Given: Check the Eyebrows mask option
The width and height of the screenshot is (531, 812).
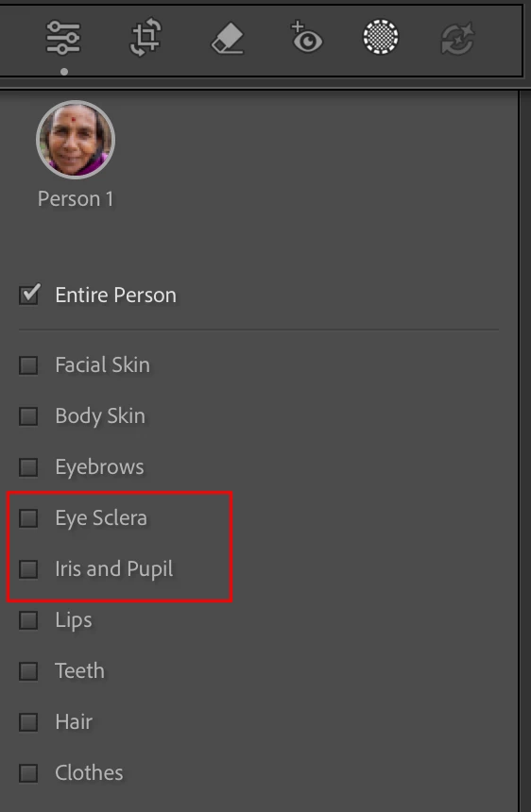Looking at the screenshot, I should 28,467.
